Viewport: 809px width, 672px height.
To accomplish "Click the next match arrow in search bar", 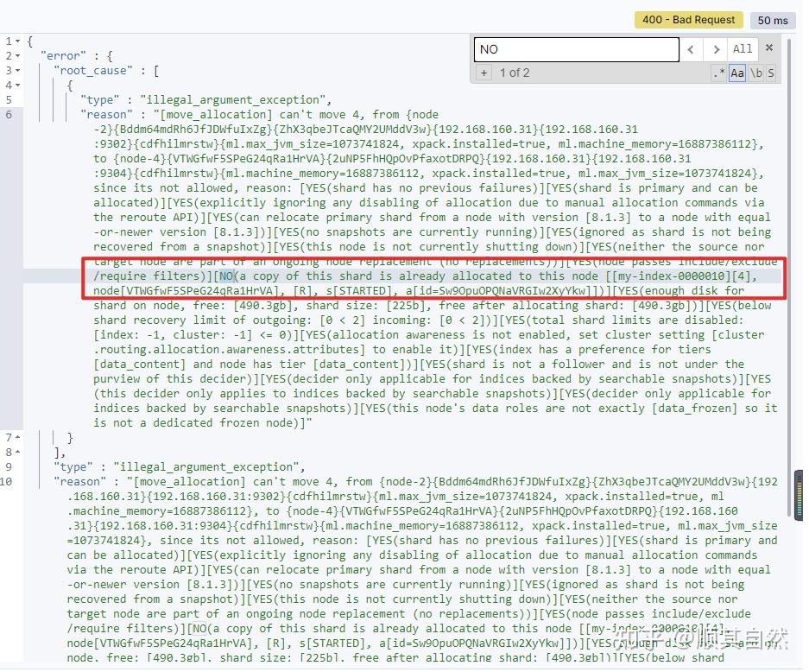I will [x=716, y=49].
